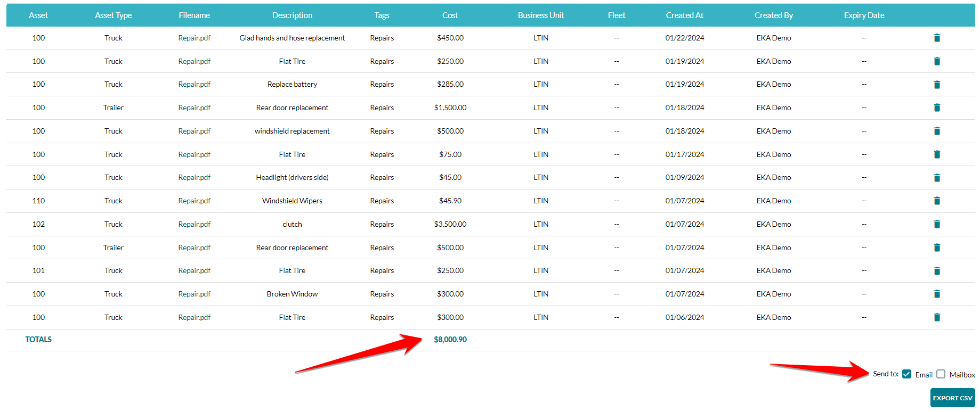Delete the asset 101 Flat Tire row
Viewport: 980px width, 412px height.
point(937,271)
